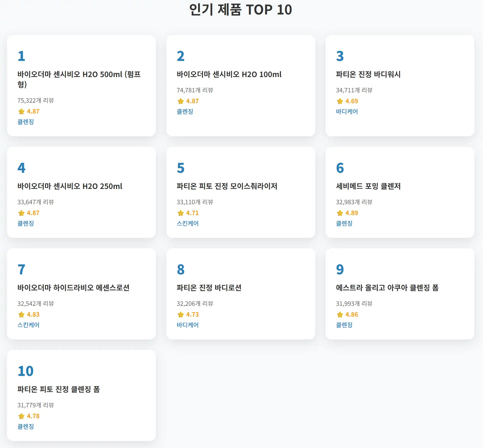Screen dimensions: 483x448
Task: Click rank number 2 above the 100ml product
Action: click(x=181, y=56)
